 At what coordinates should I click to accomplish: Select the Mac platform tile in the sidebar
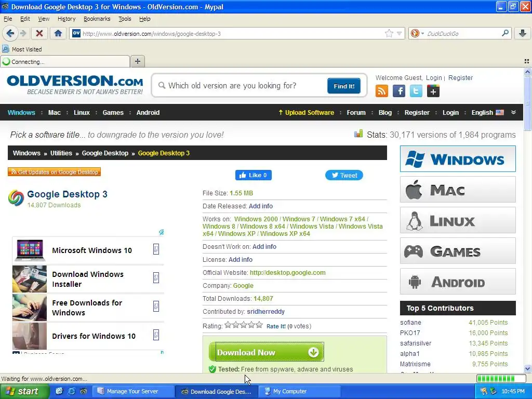click(x=458, y=189)
